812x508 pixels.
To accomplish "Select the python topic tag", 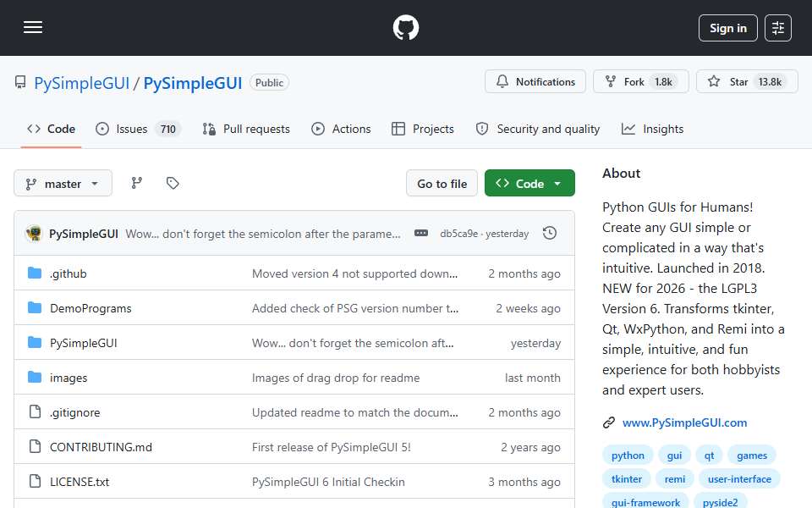I will [x=628, y=456].
